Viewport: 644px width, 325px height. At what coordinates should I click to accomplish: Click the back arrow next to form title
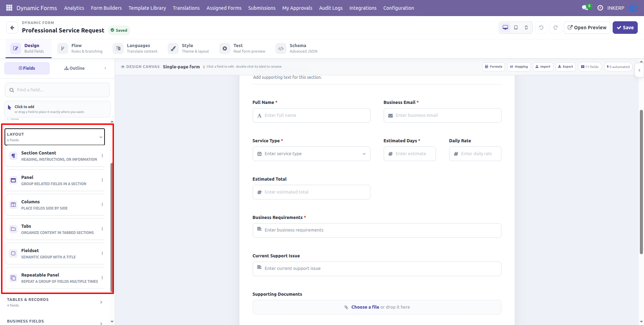pos(12,28)
